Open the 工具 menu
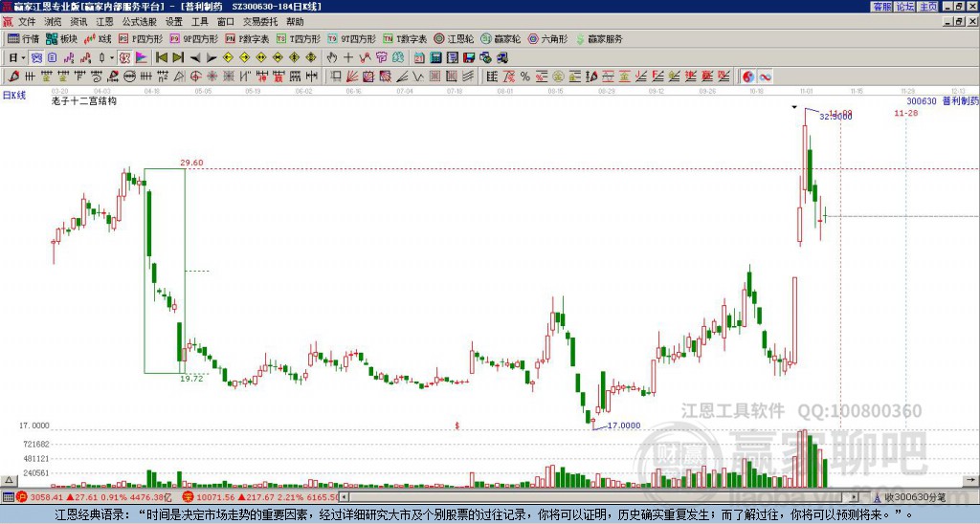Viewport: 980px width, 524px height. [x=200, y=22]
